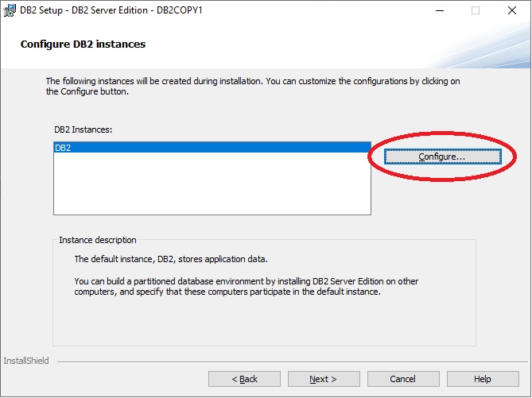The image size is (532, 398).
Task: Cancel the DB2 installation
Action: [x=403, y=379]
